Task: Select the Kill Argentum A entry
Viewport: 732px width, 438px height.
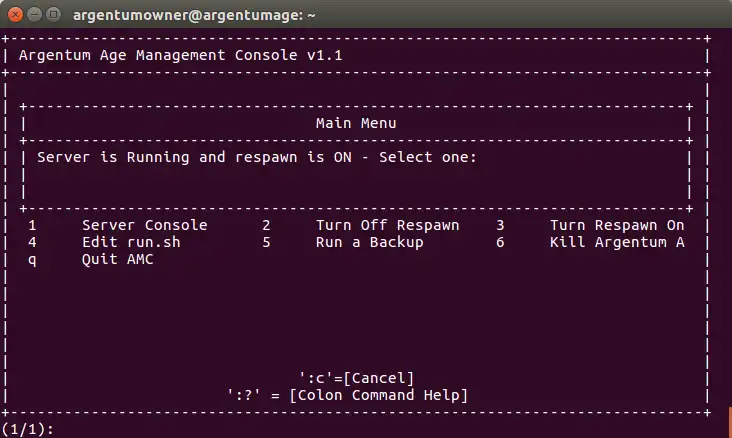Action: click(x=617, y=242)
